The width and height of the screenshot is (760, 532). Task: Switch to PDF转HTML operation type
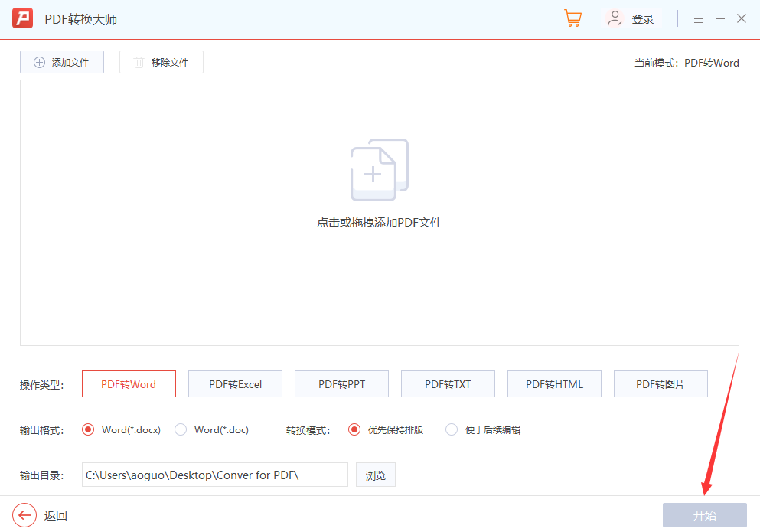554,384
